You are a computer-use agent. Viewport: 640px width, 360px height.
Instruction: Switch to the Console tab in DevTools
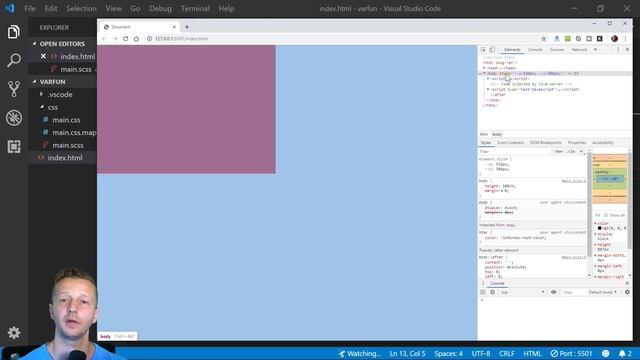[x=535, y=50]
